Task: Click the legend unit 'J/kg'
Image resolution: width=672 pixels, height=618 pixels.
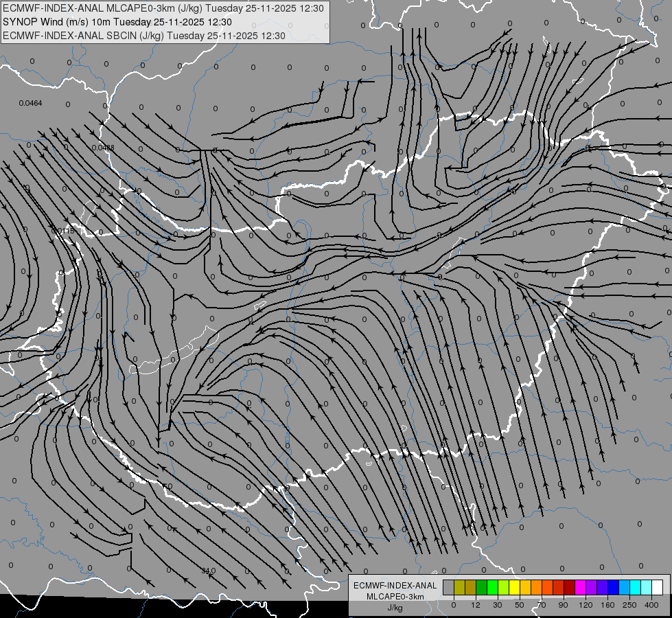Action: (x=395, y=607)
